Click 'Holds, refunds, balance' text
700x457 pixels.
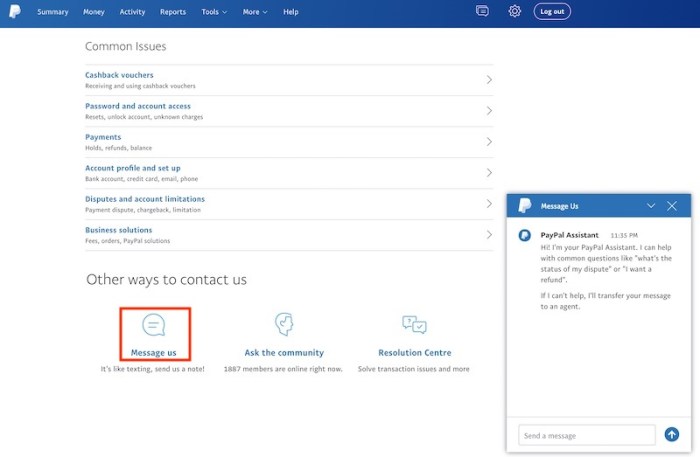coord(118,148)
